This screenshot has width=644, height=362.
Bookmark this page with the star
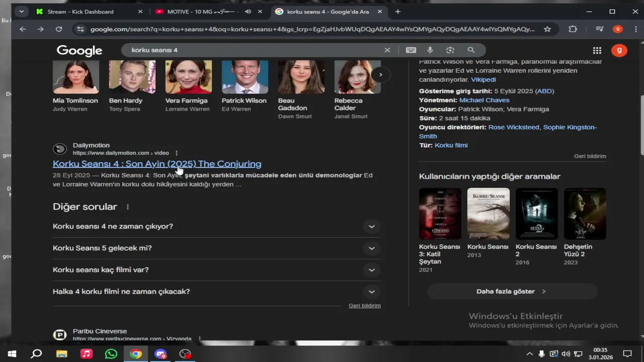[547, 29]
